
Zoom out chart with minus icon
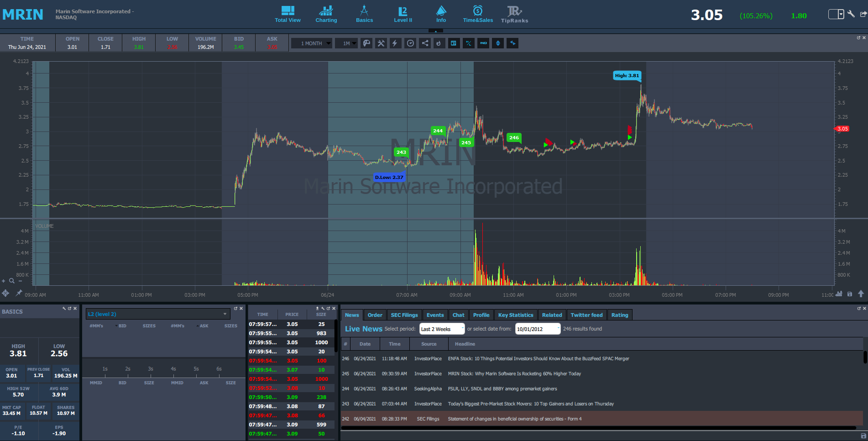pos(20,281)
